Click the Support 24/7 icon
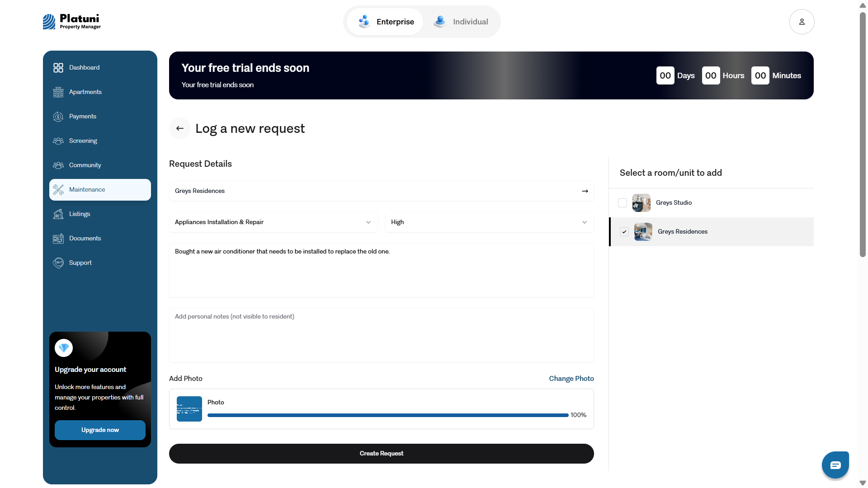868x488 pixels. (x=58, y=263)
